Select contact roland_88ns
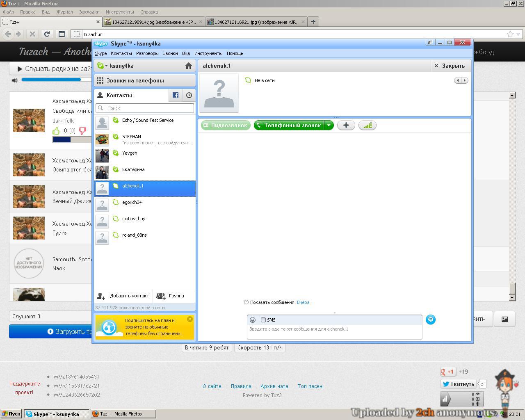Viewport: 525px width, 420px height. coord(145,238)
